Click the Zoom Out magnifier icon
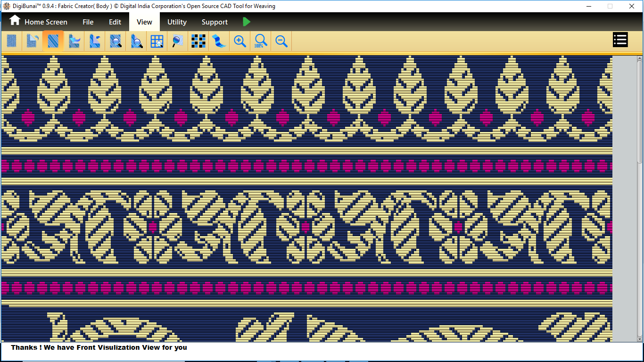Viewport: 644px width, 362px height. 281,41
